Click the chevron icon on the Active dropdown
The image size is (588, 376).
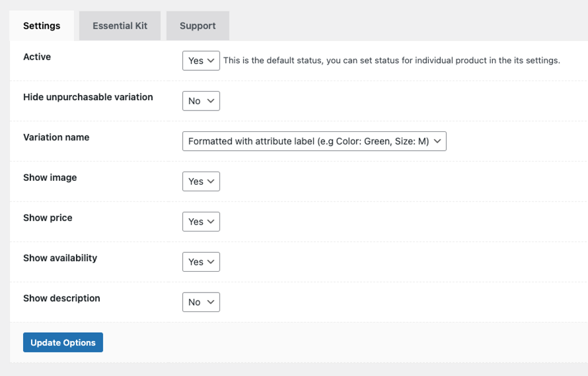[212, 60]
